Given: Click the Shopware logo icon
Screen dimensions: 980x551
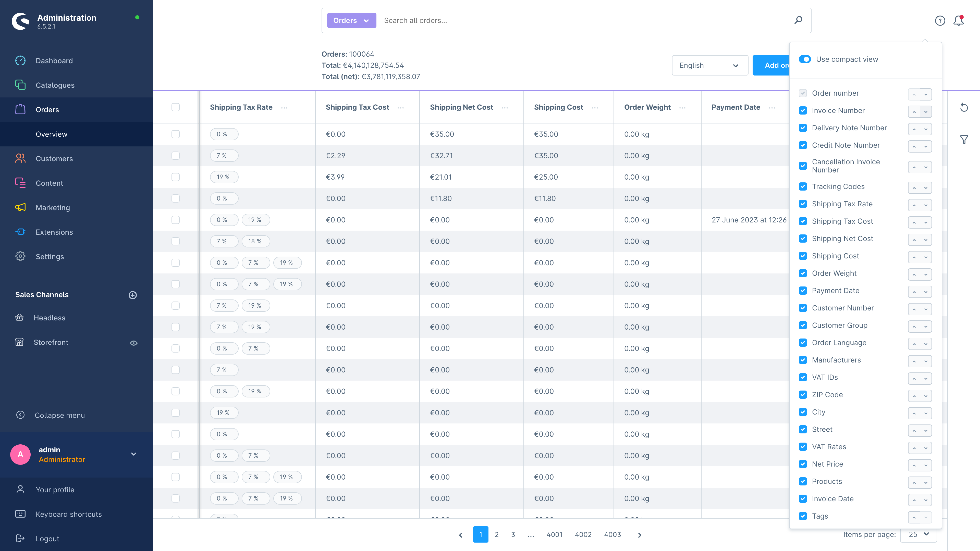Looking at the screenshot, I should click(20, 21).
